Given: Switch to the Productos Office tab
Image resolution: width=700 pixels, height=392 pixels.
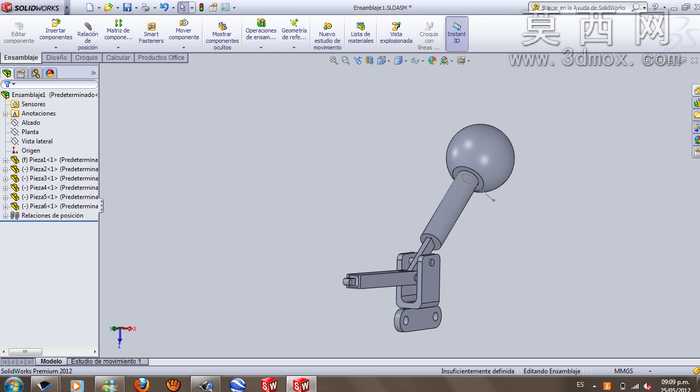Looking at the screenshot, I should click(161, 58).
